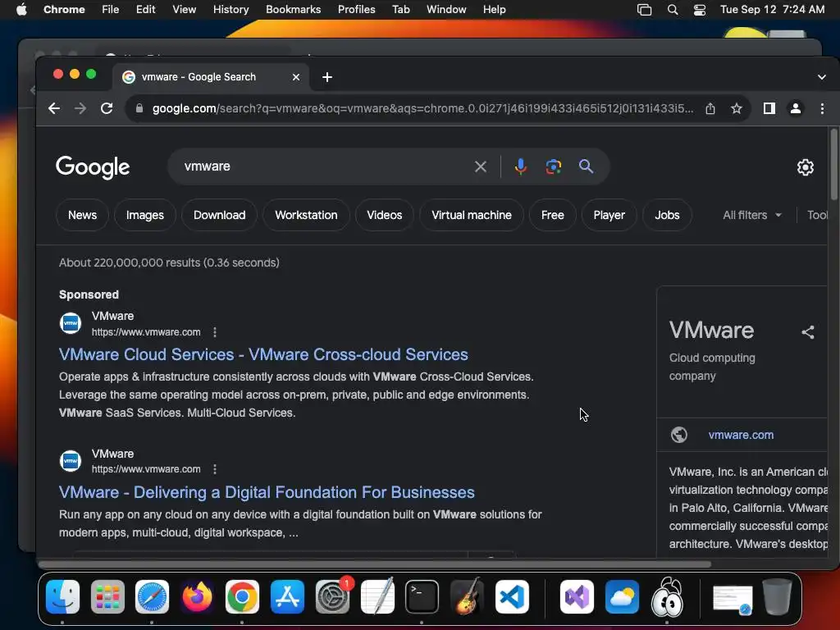Go back with the browser back arrow
This screenshot has height=630, width=840.
(x=54, y=108)
